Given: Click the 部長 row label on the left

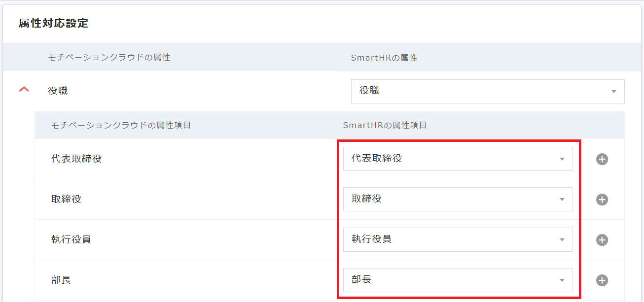Looking at the screenshot, I should coord(61,280).
